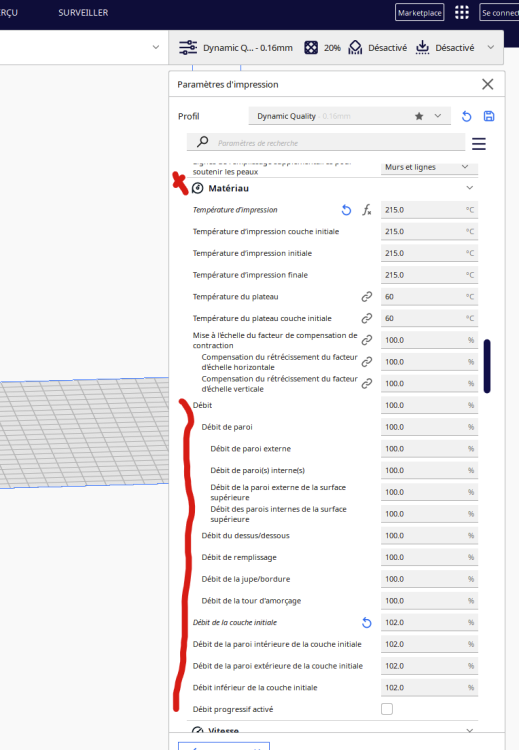
Task: Save the profile with the floppy disk icon
Action: 489,116
